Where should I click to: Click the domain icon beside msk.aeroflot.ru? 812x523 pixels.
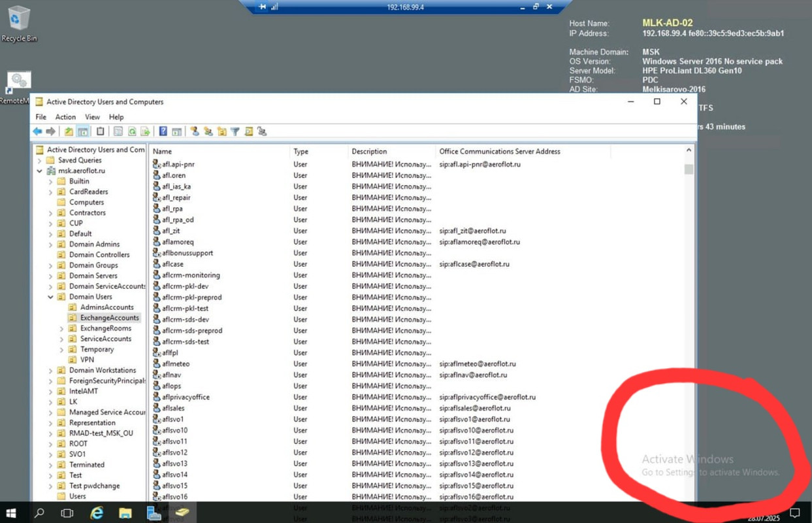(x=51, y=171)
